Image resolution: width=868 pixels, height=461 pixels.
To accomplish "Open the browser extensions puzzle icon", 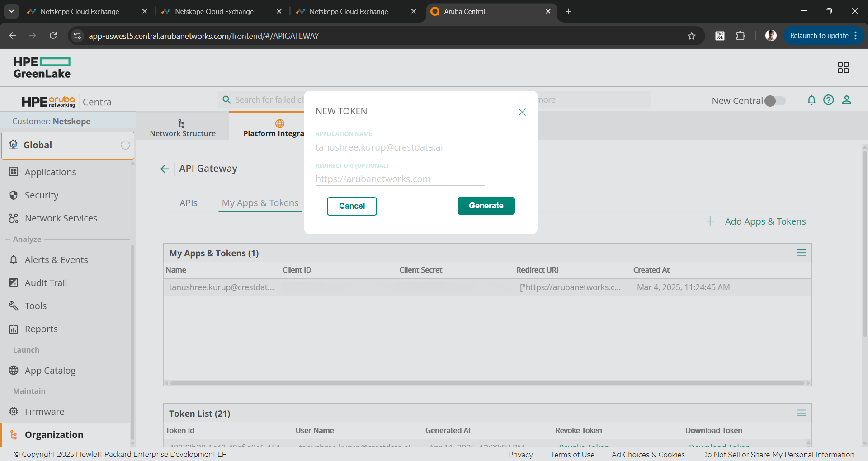I will point(741,36).
